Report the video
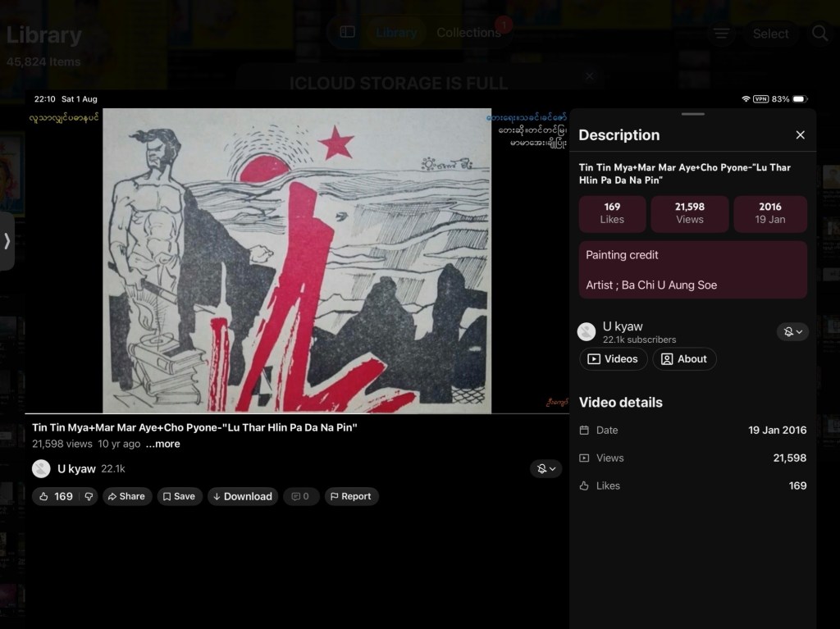The image size is (840, 629). (x=351, y=496)
